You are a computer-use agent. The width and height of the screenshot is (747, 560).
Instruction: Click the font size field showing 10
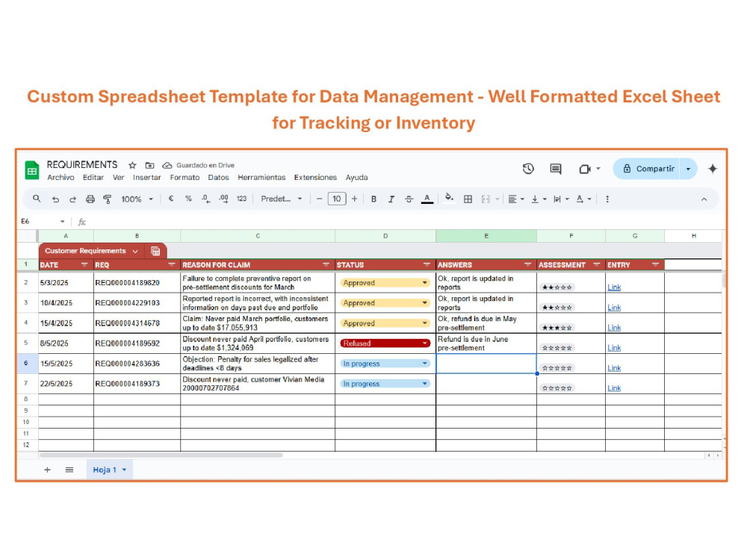coord(337,199)
